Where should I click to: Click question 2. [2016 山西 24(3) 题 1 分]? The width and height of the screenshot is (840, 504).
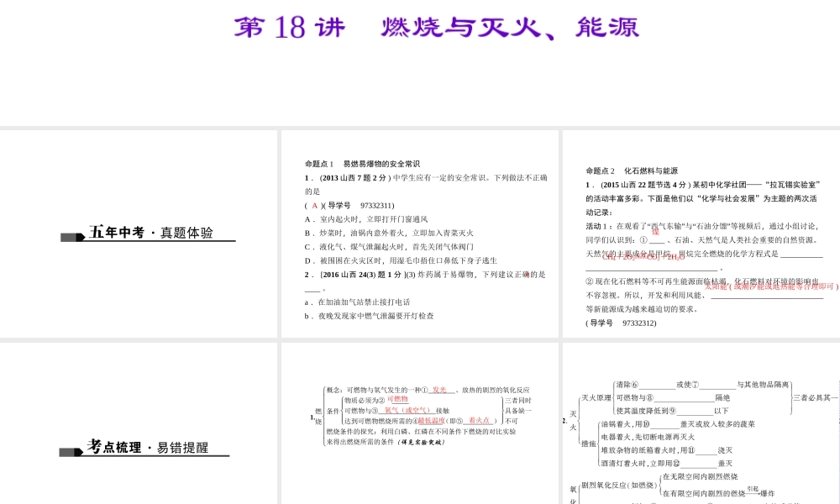pos(425,275)
